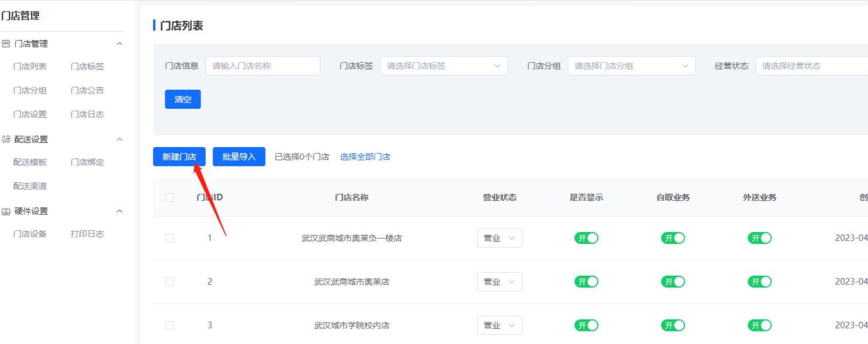Toggle 外送业务 switch for store ID 3
Screen dimensions: 868x344
[x=760, y=325]
